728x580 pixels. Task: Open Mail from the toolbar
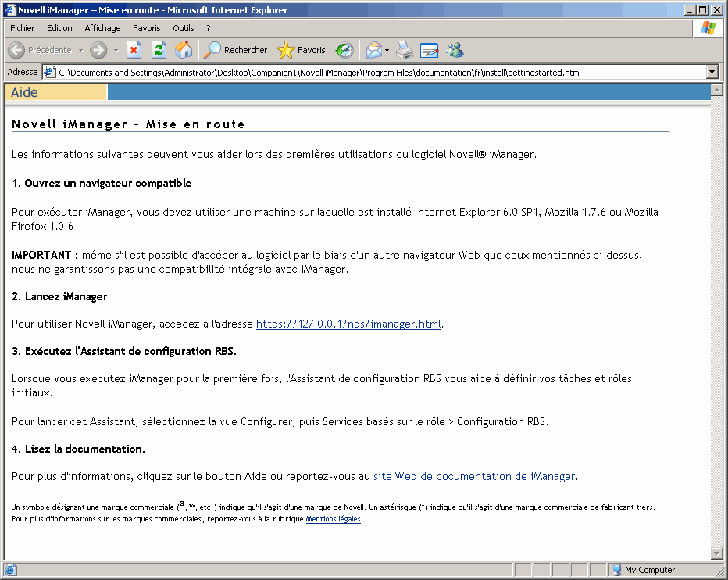click(373, 50)
